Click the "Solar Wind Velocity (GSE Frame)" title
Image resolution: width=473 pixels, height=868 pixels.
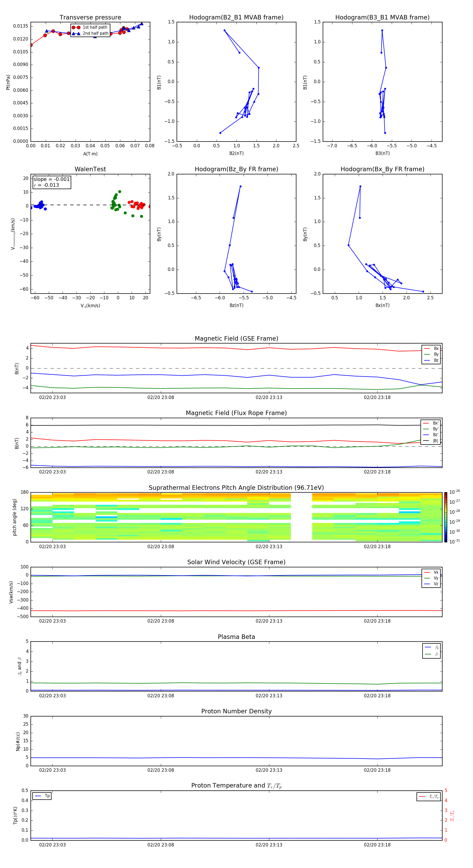click(236, 562)
